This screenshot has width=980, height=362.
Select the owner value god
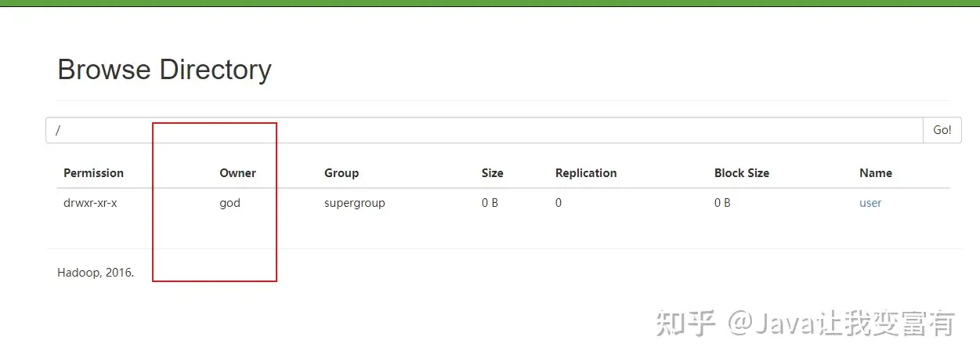[x=230, y=203]
